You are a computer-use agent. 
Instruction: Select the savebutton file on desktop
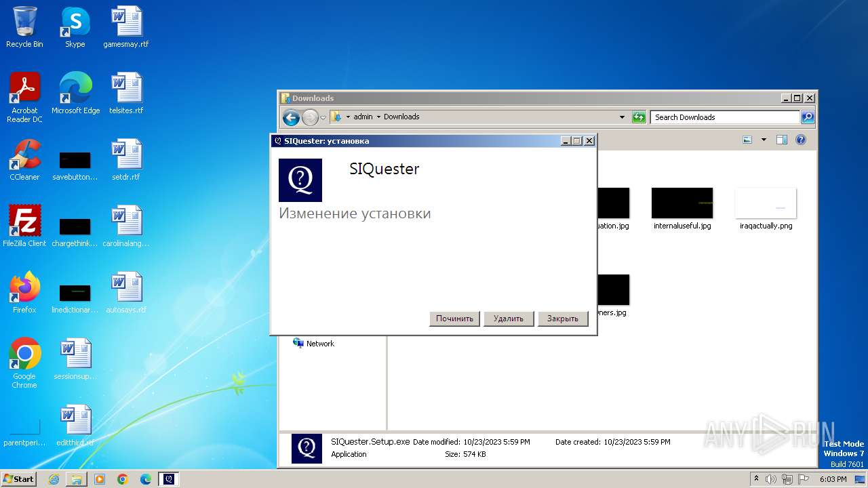[75, 165]
